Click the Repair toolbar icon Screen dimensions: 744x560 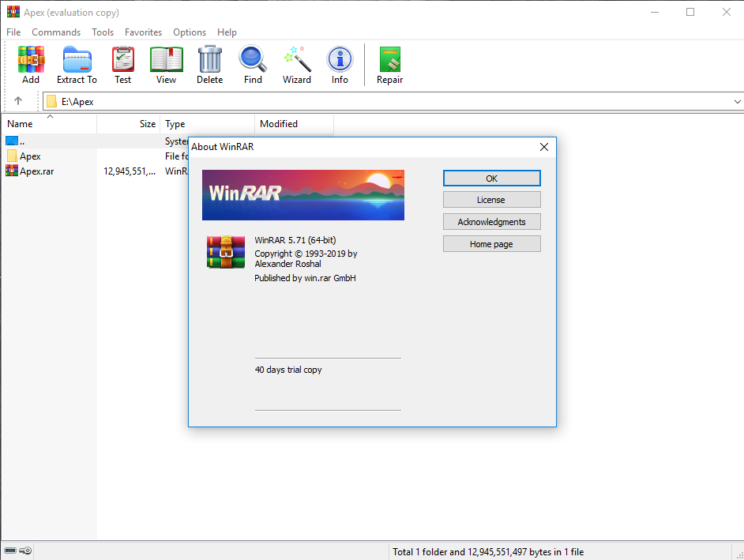390,59
